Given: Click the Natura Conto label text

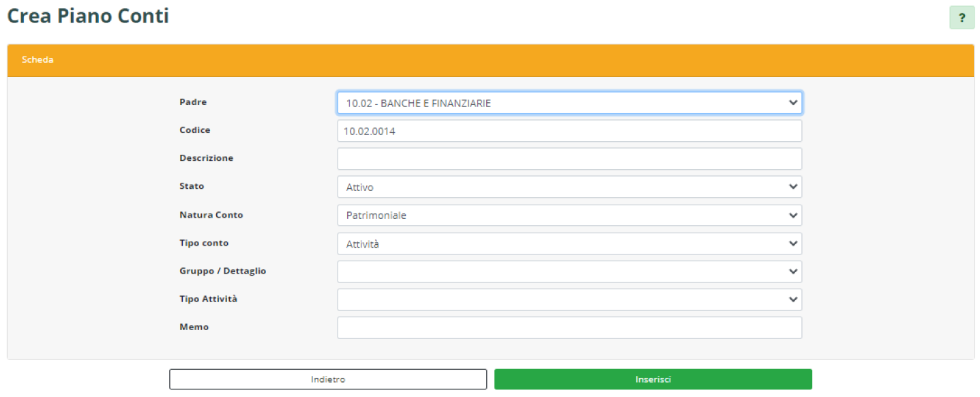Looking at the screenshot, I should [x=211, y=215].
